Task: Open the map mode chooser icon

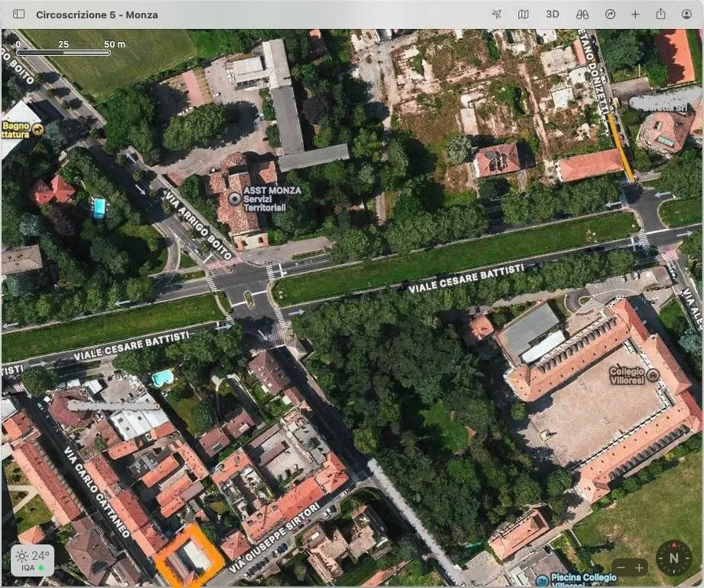Action: 523,15
